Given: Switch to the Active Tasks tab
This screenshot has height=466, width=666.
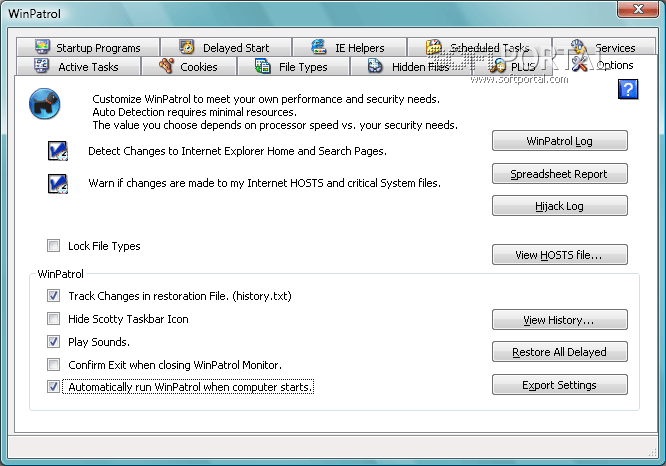Looking at the screenshot, I should (78, 66).
